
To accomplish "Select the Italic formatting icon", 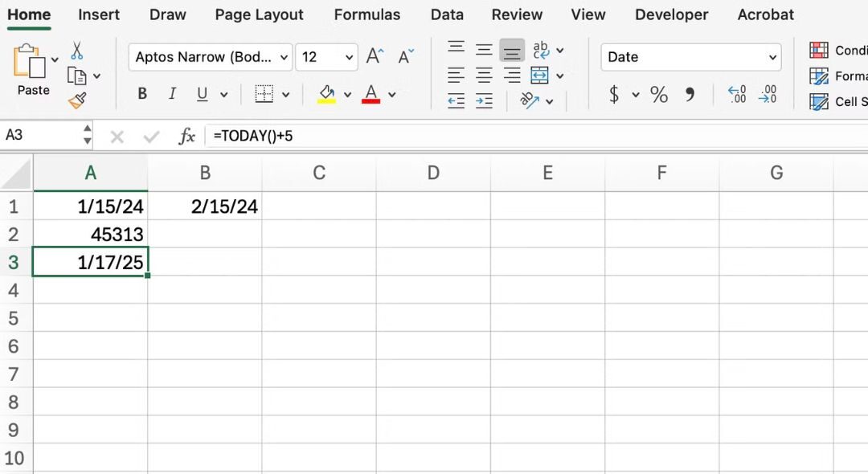I will [x=171, y=94].
